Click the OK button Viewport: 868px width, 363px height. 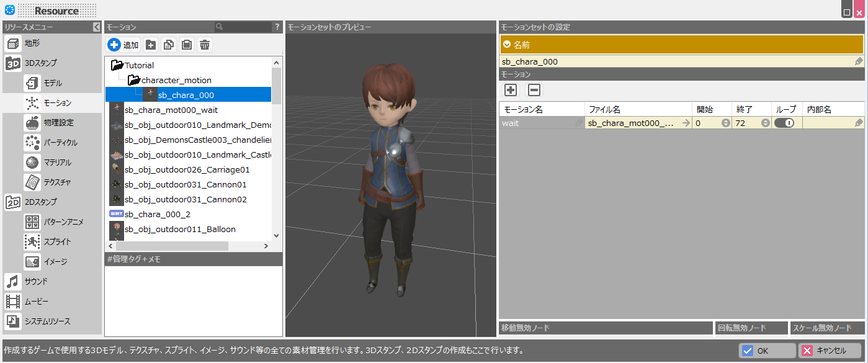pyautogui.click(x=767, y=351)
